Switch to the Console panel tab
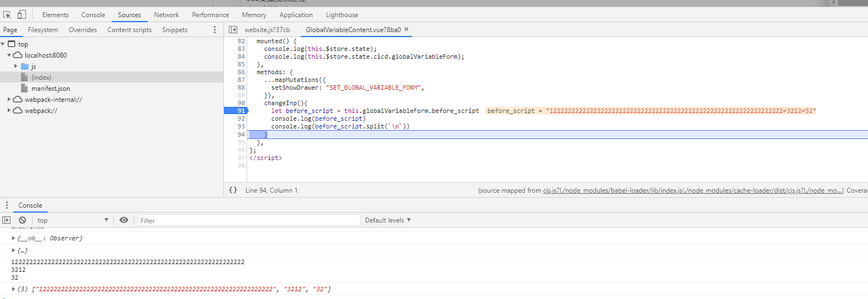868x299 pixels. click(x=93, y=15)
